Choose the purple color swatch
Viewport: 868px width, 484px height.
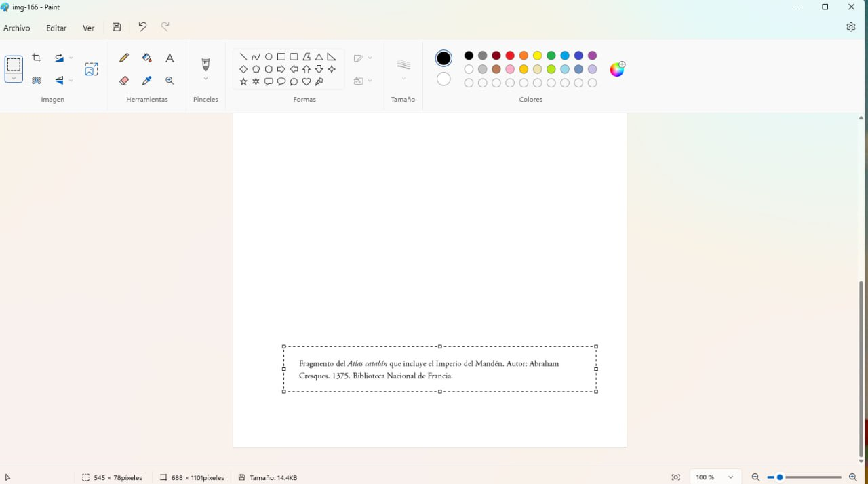(x=593, y=56)
